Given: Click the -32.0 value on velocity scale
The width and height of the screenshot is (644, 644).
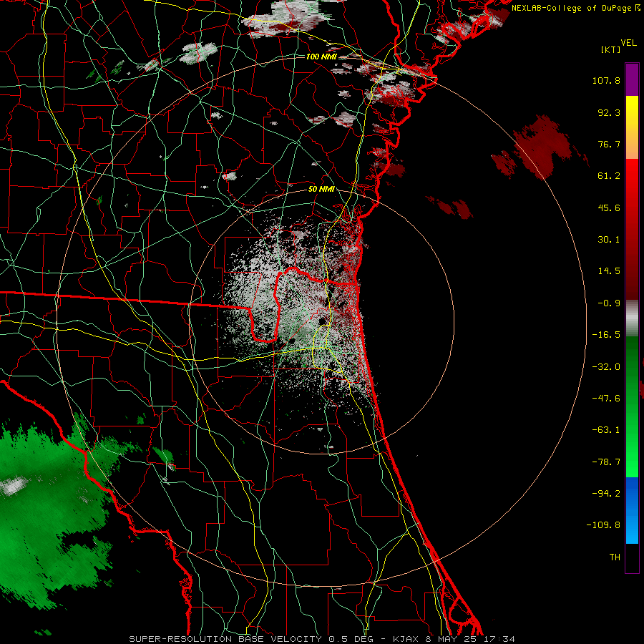Looking at the screenshot, I should [x=606, y=367].
